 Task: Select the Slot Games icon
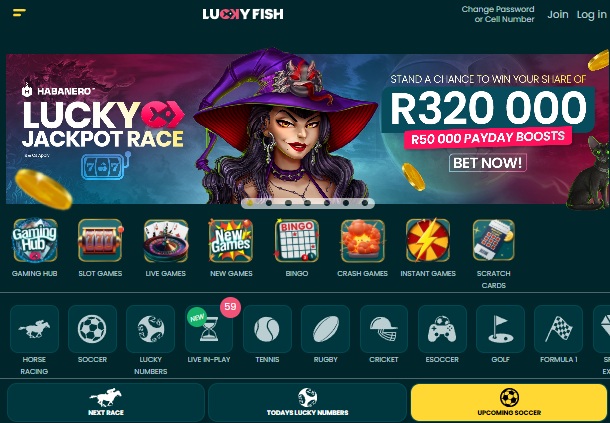click(x=100, y=240)
